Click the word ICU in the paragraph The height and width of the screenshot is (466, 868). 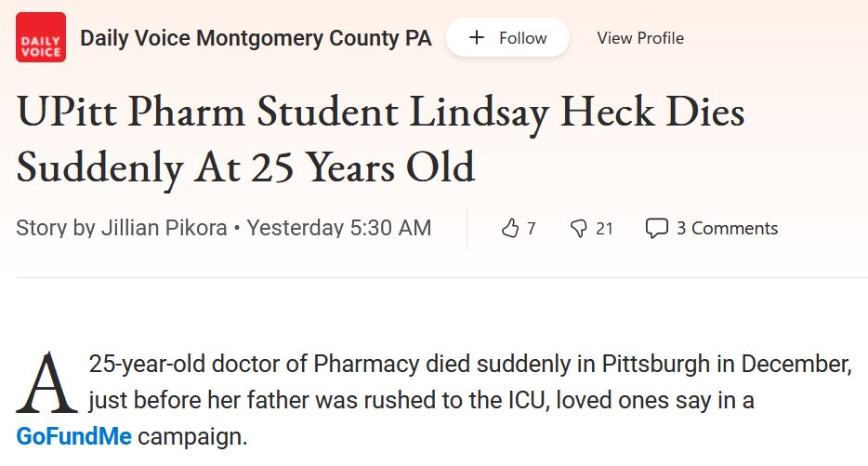[x=529, y=400]
